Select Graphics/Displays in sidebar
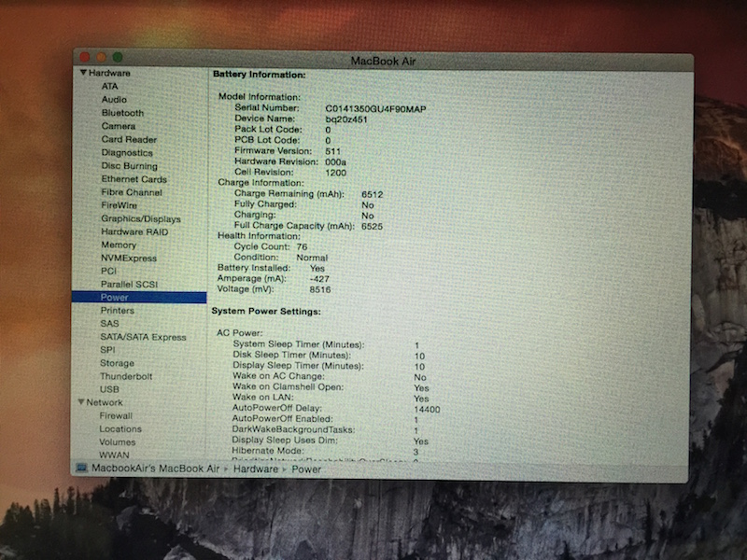This screenshot has height=560, width=747. (x=141, y=218)
